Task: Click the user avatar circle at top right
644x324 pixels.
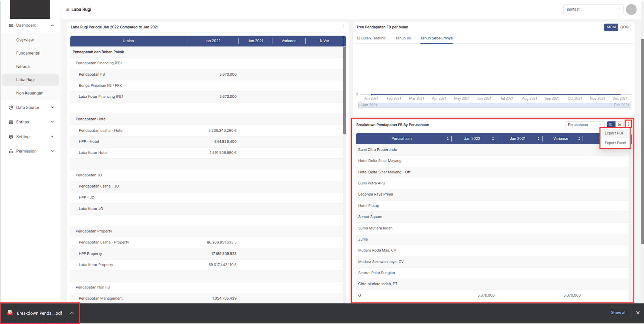Action: coord(631,10)
